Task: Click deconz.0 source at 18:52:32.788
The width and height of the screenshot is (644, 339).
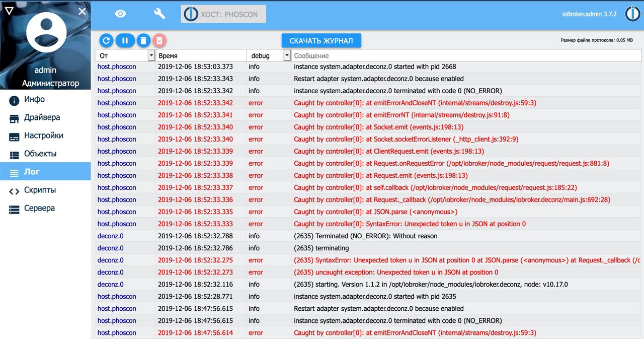Action: (110, 236)
